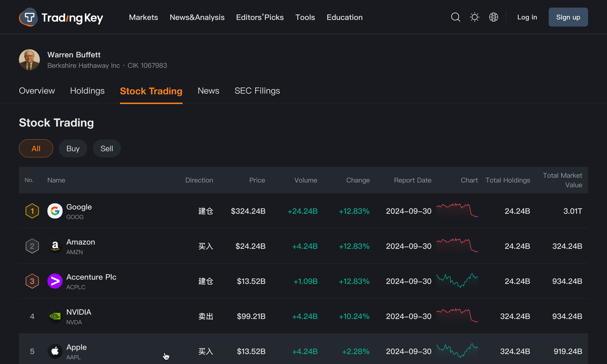Open the NVIDIA stock name
The height and width of the screenshot is (364, 607).
[79, 312]
